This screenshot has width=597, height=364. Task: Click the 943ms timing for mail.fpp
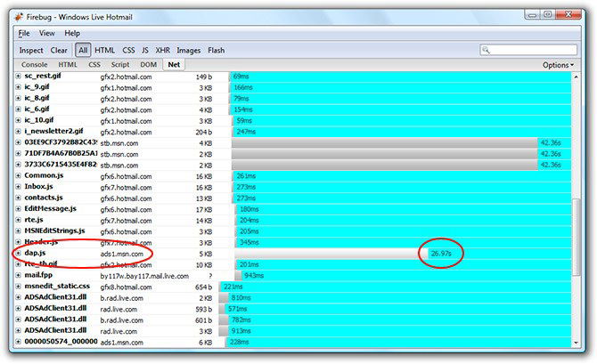tap(254, 275)
